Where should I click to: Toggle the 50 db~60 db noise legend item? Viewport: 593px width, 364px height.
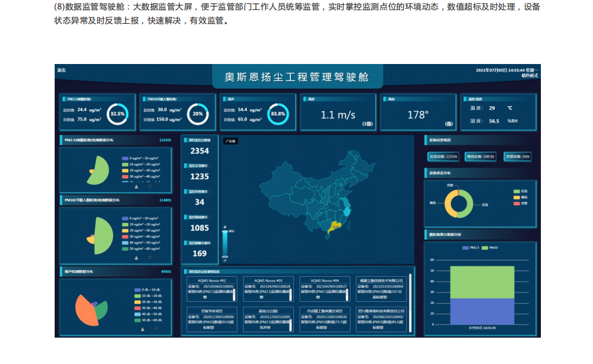(148, 320)
